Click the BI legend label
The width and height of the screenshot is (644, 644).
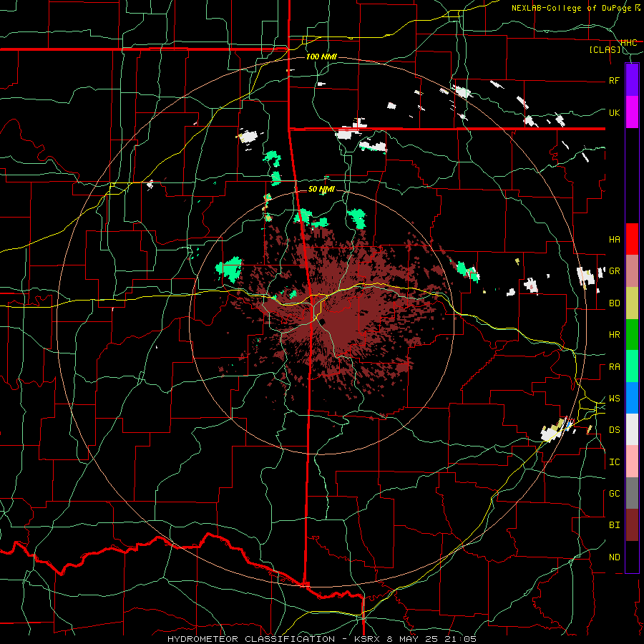(x=614, y=525)
